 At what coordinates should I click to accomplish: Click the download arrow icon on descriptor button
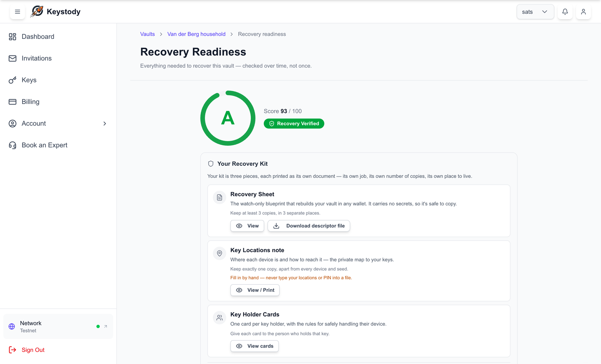(x=276, y=226)
